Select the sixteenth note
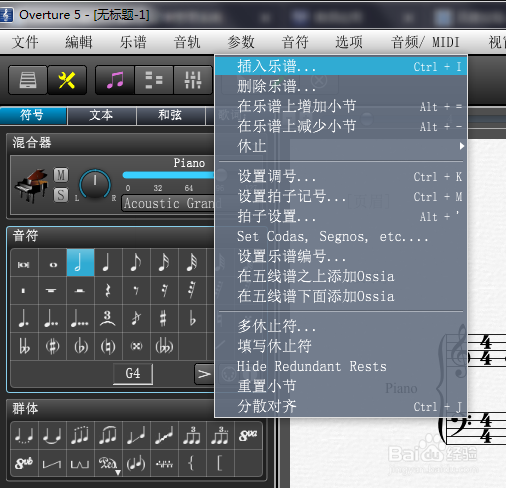Viewport: 506px width, 488px height. tap(164, 263)
